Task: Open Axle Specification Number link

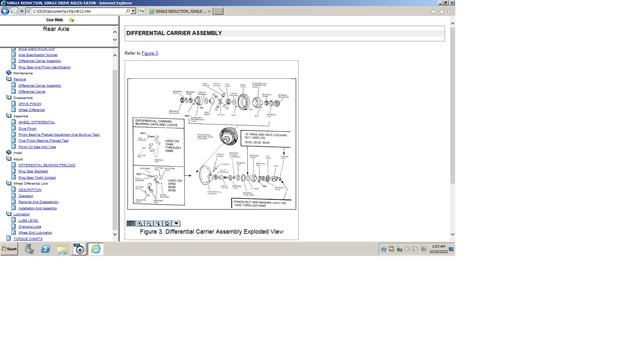Action: point(38,55)
